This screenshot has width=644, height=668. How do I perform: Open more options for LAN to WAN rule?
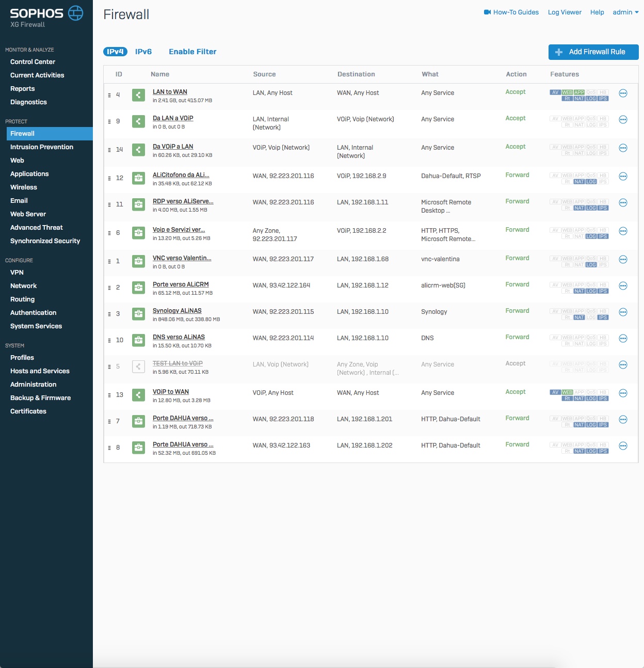[623, 93]
